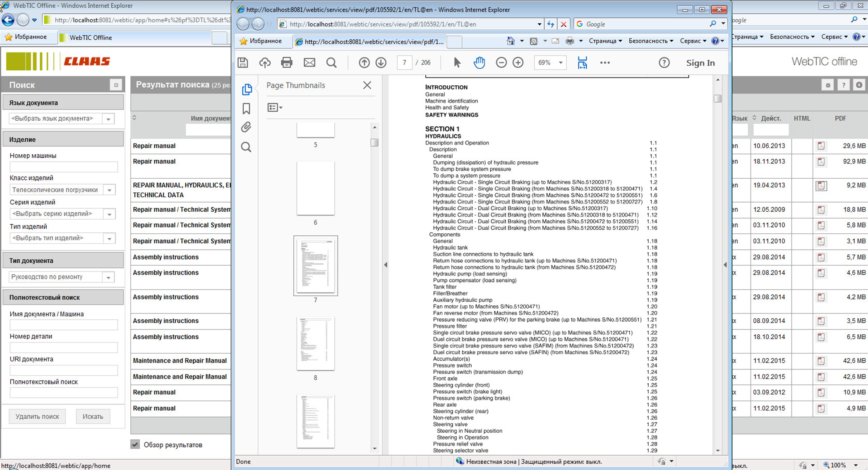Expand the Класс изделий dropdown
Screen dimensions: 868x470
pos(110,190)
